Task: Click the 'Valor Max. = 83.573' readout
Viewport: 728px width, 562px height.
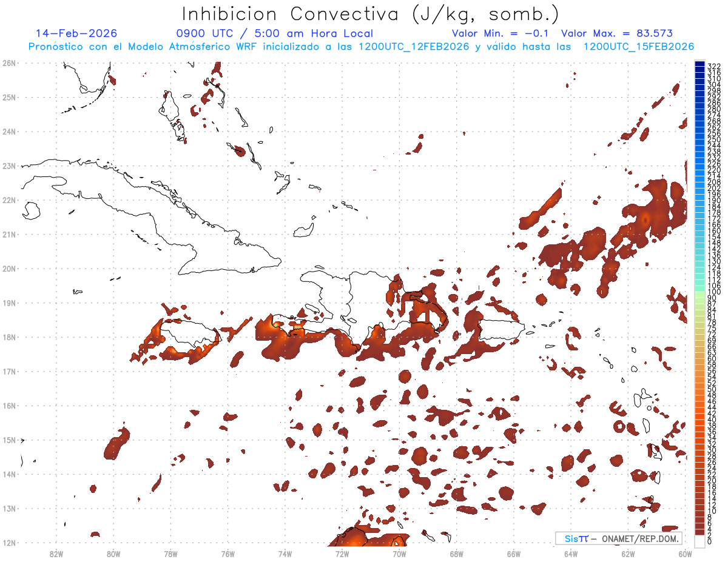Action: (617, 33)
